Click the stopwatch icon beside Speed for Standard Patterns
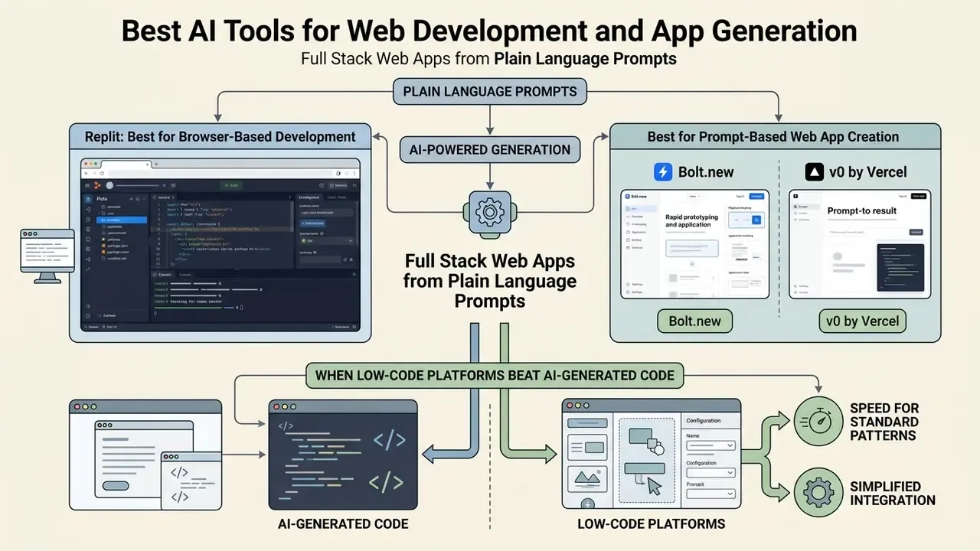980x551 pixels. point(818,420)
